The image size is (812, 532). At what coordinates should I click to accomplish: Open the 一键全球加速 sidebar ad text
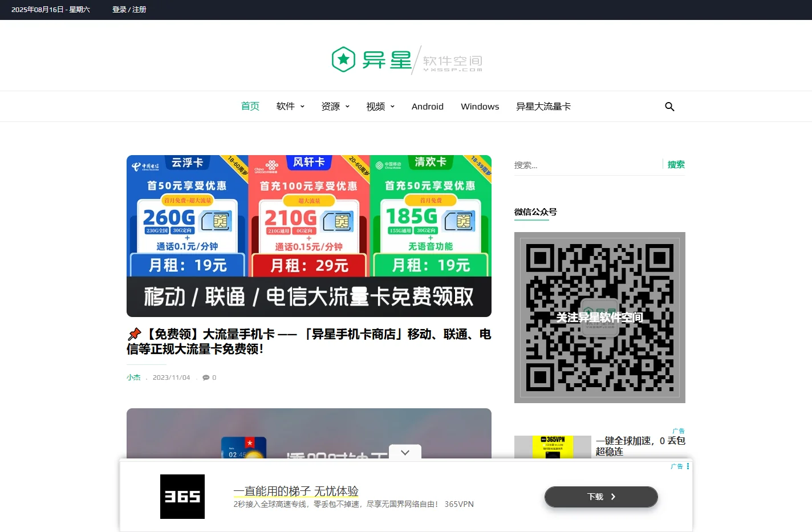pos(640,446)
